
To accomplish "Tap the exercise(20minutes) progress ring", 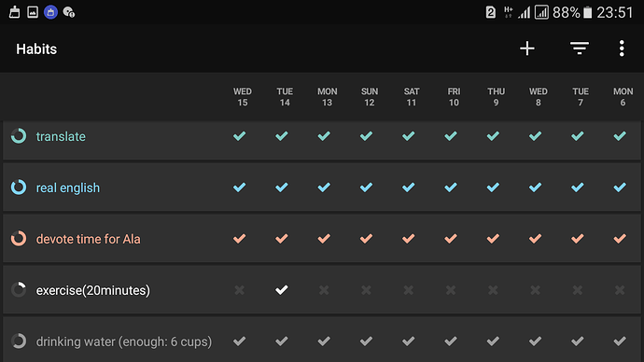I will 19,290.
